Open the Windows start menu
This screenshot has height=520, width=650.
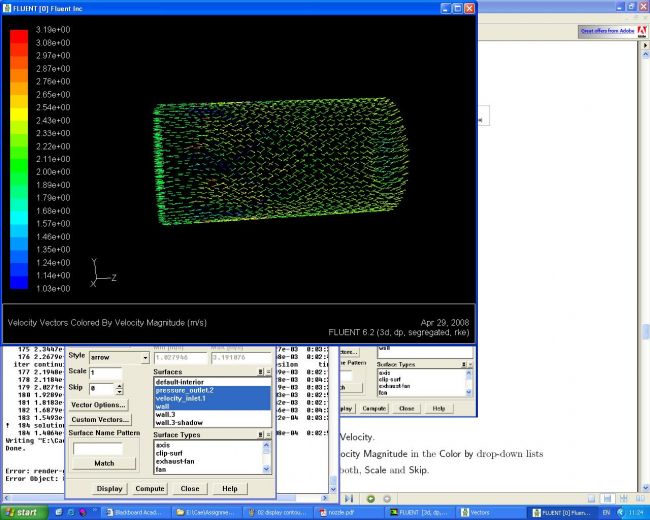tap(23, 513)
